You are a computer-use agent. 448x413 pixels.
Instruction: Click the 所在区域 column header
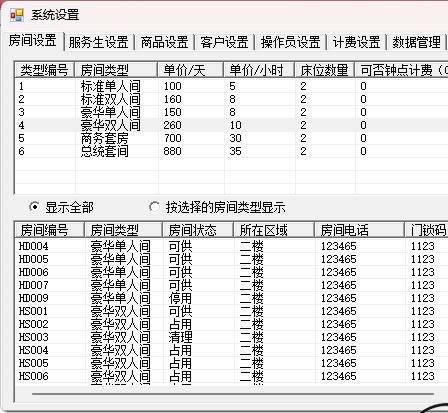point(274,230)
